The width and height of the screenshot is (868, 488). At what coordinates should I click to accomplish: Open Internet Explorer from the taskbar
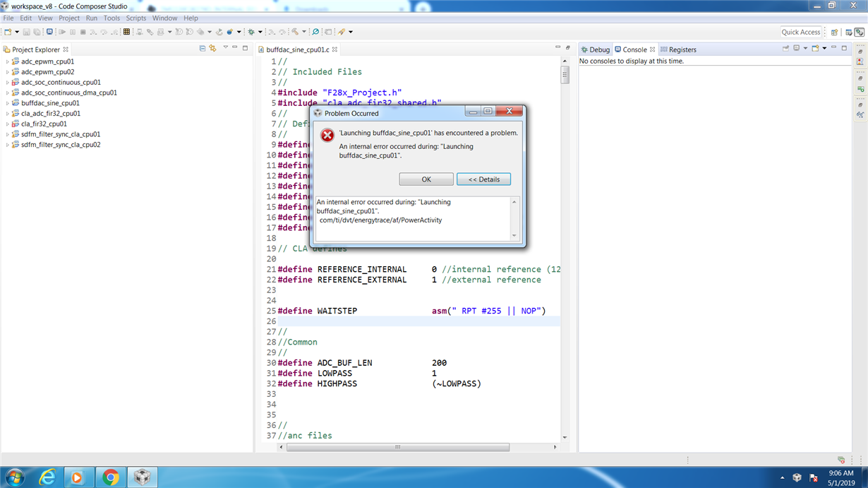point(47,477)
